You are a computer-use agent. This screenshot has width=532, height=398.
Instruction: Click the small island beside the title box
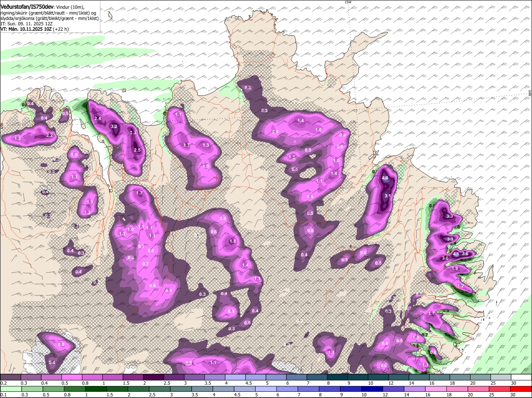coord(110,15)
